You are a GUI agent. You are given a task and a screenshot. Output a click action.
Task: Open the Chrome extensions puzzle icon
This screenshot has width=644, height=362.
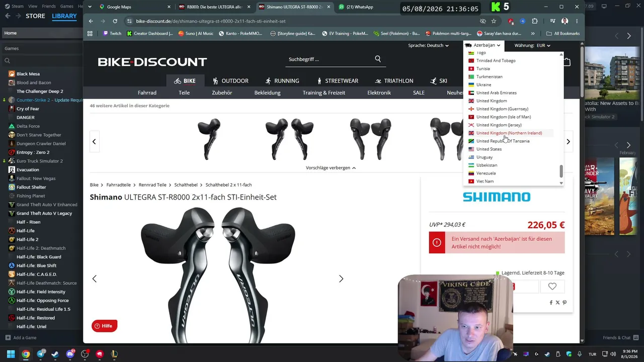[535, 21]
